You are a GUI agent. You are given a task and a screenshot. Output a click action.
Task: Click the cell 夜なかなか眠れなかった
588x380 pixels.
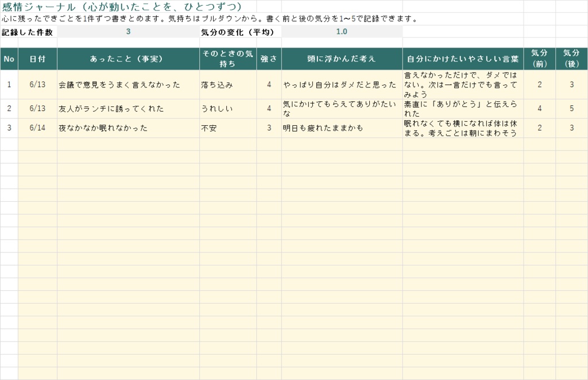coord(128,128)
